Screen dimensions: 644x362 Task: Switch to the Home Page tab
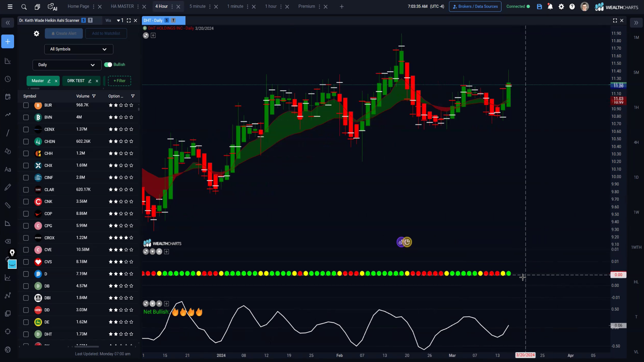(78, 6)
